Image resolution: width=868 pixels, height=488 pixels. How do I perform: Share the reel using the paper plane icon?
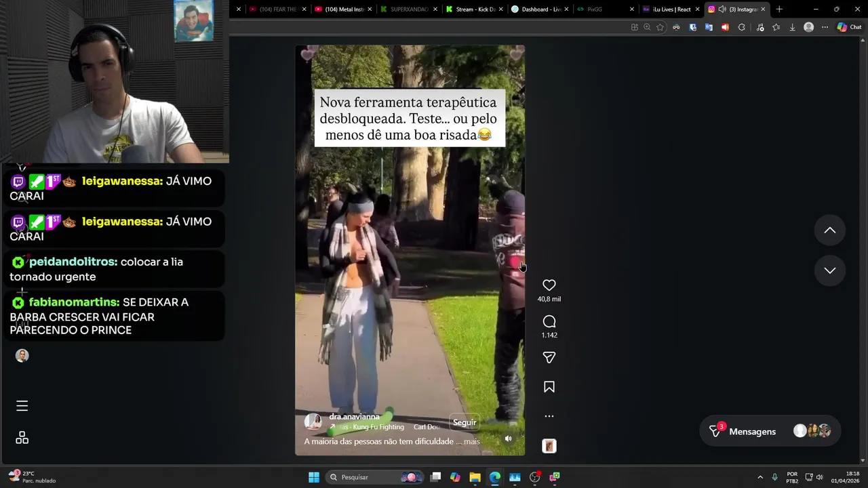(549, 357)
